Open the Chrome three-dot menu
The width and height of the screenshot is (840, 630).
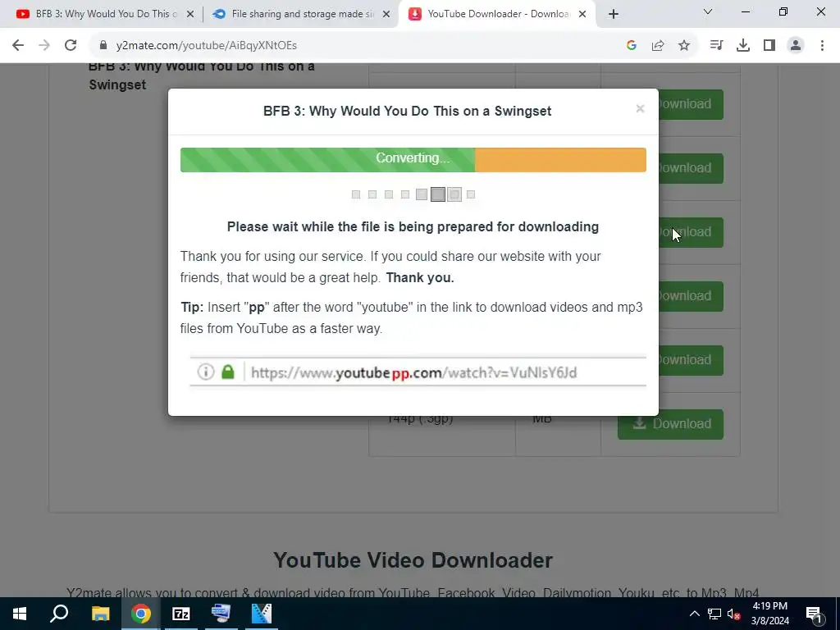[822, 46]
